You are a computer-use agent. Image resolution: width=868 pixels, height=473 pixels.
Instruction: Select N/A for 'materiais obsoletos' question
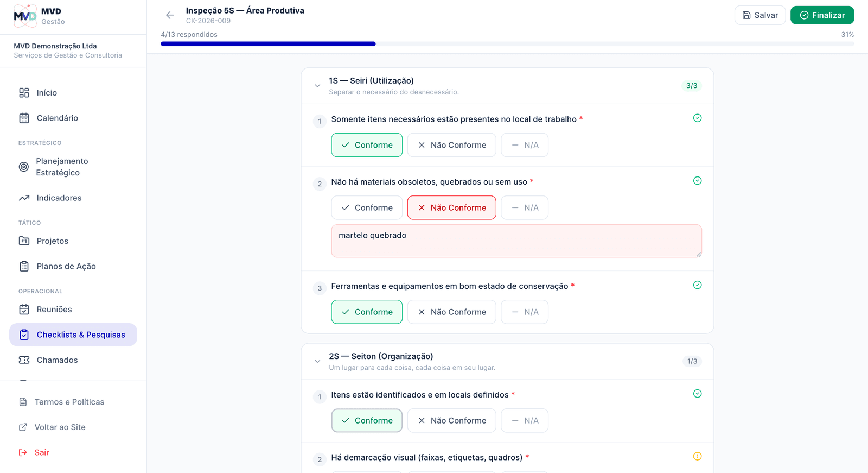tap(525, 207)
